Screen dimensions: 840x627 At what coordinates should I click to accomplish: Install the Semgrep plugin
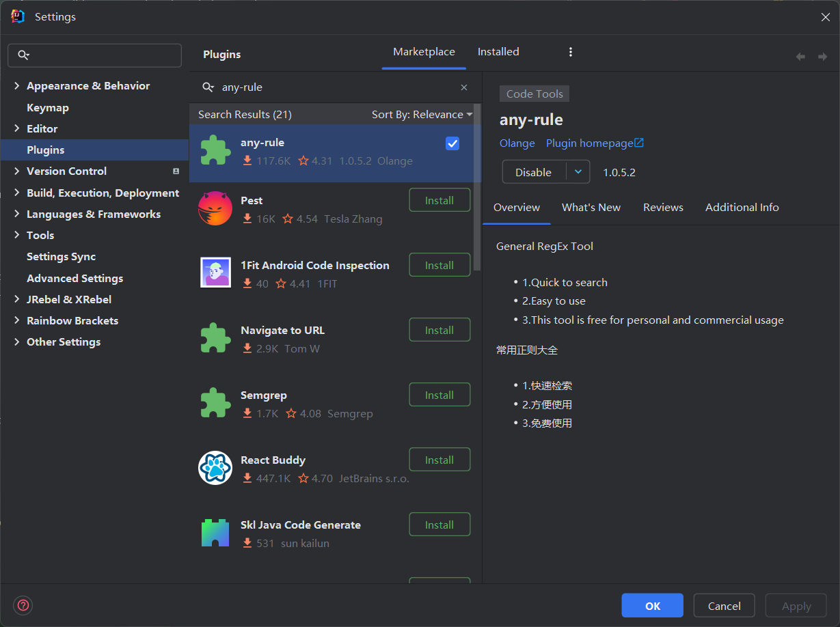[x=439, y=395]
